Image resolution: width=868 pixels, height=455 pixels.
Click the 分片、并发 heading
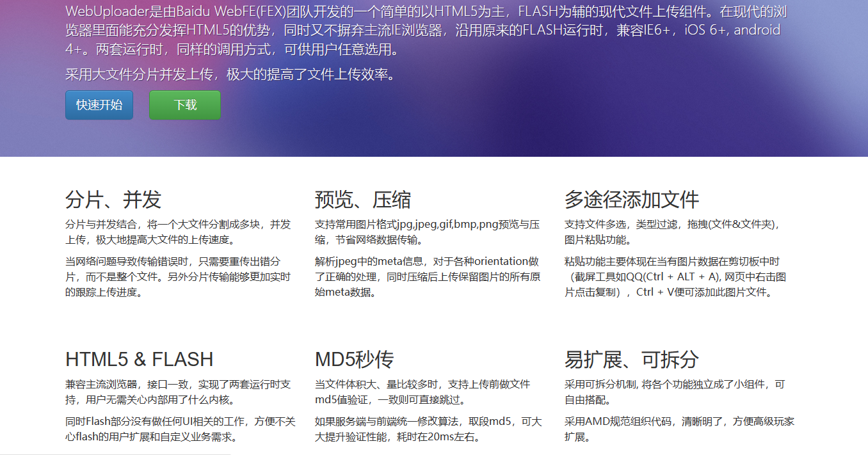(x=113, y=200)
